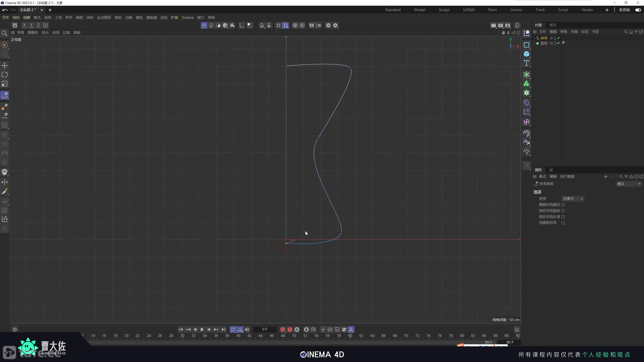Enable 编辑切线模式 checkbox
Viewport: 644px width, 362px height.
tap(563, 205)
